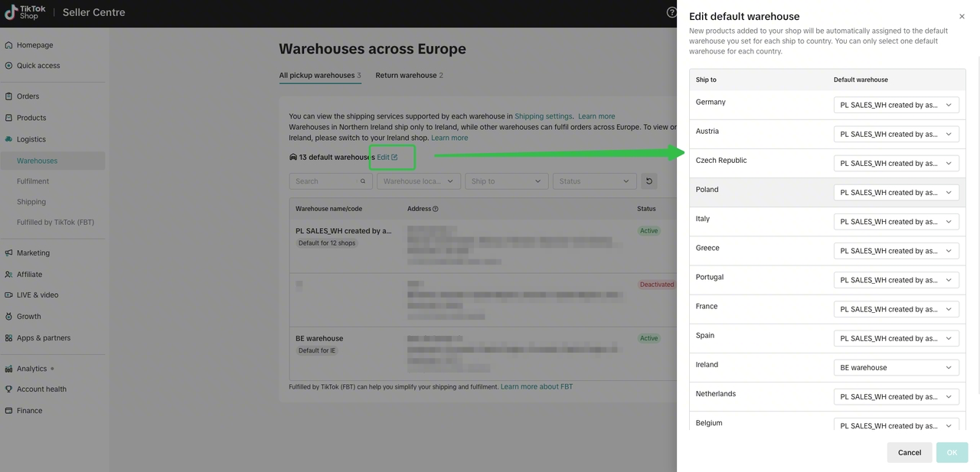Image resolution: width=980 pixels, height=472 pixels.
Task: Open the Germany default warehouse dropdown
Action: click(x=896, y=106)
